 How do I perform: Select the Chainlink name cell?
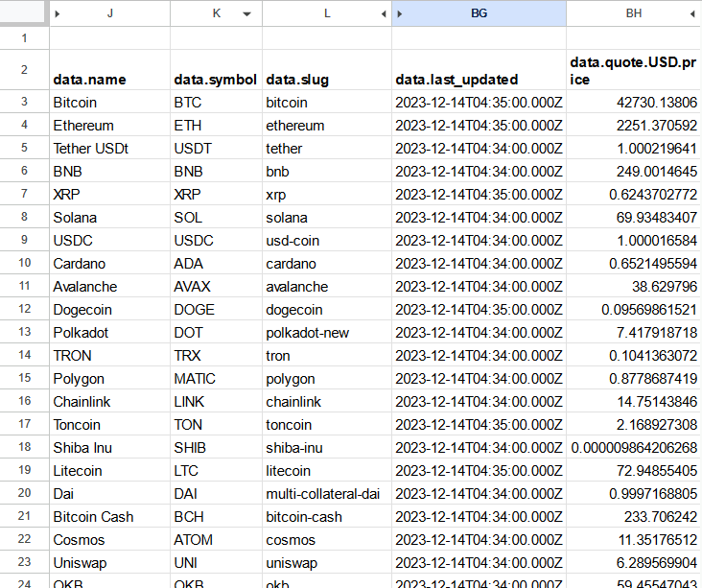(x=109, y=402)
